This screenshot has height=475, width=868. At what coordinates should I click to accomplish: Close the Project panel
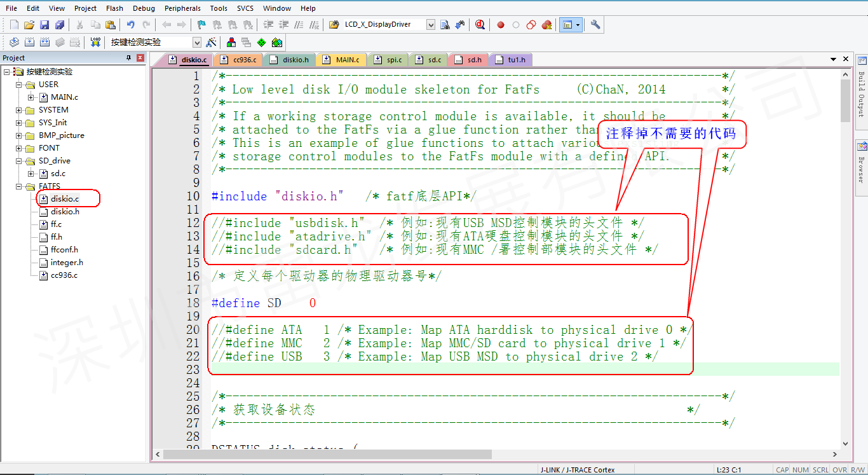point(140,58)
